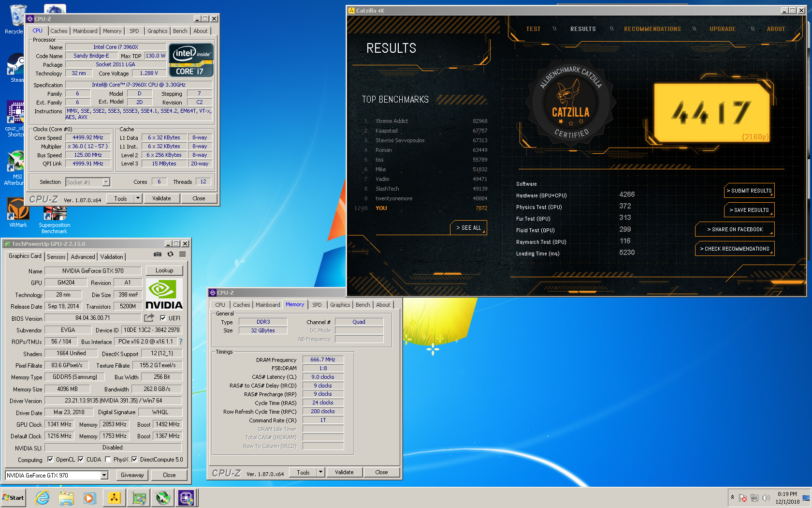Open SPD tab in lower CPU-Z window
Image resolution: width=812 pixels, height=508 pixels.
(x=317, y=305)
